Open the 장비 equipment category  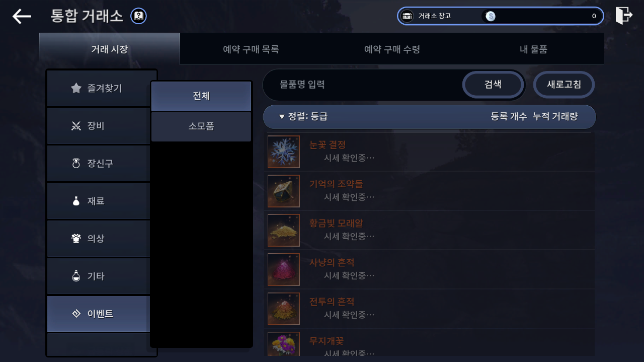click(99, 126)
